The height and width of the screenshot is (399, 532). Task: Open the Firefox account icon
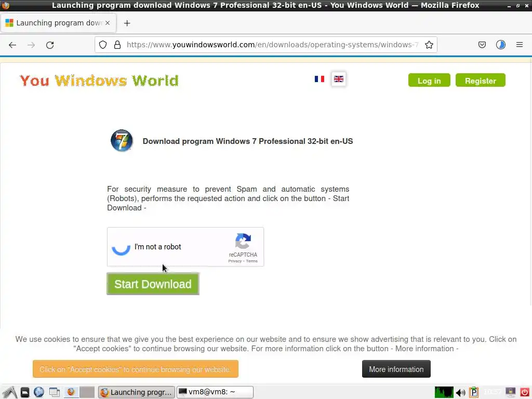click(x=500, y=45)
